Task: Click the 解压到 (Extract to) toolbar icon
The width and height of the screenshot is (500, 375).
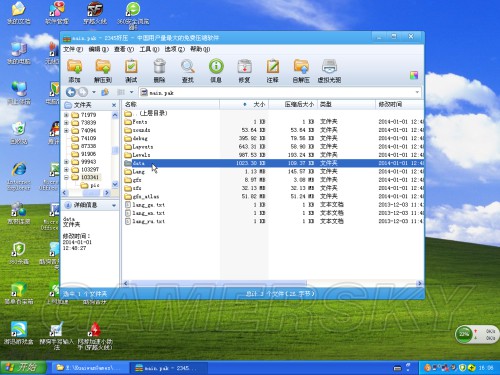Action: [103, 66]
